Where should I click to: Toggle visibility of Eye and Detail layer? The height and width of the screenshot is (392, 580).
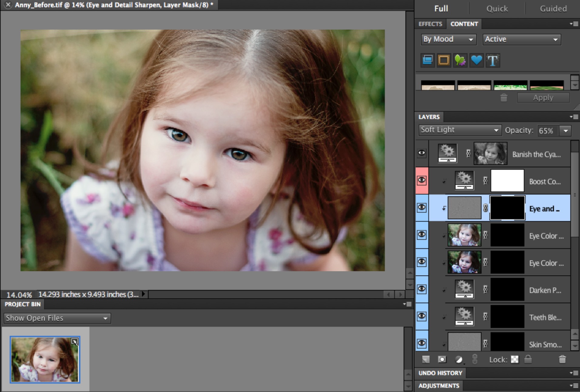click(x=422, y=208)
